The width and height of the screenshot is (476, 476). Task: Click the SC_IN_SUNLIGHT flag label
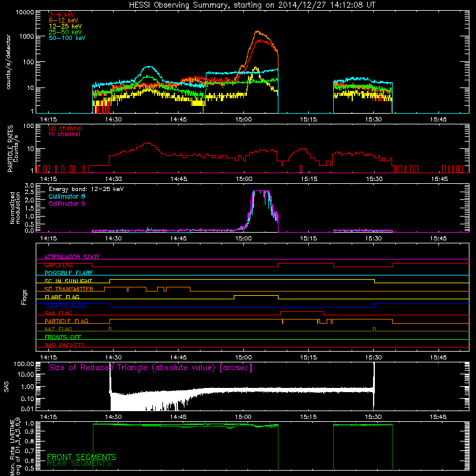click(x=68, y=281)
